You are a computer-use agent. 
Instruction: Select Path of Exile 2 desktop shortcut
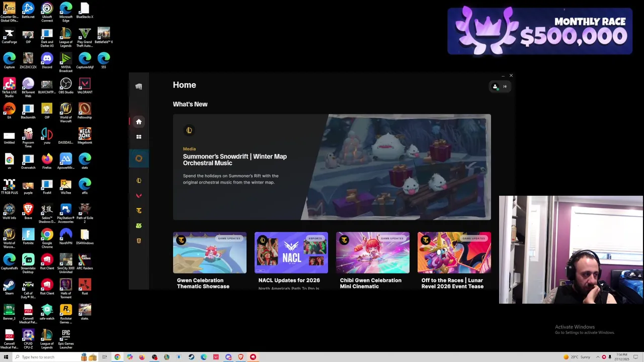click(x=85, y=213)
